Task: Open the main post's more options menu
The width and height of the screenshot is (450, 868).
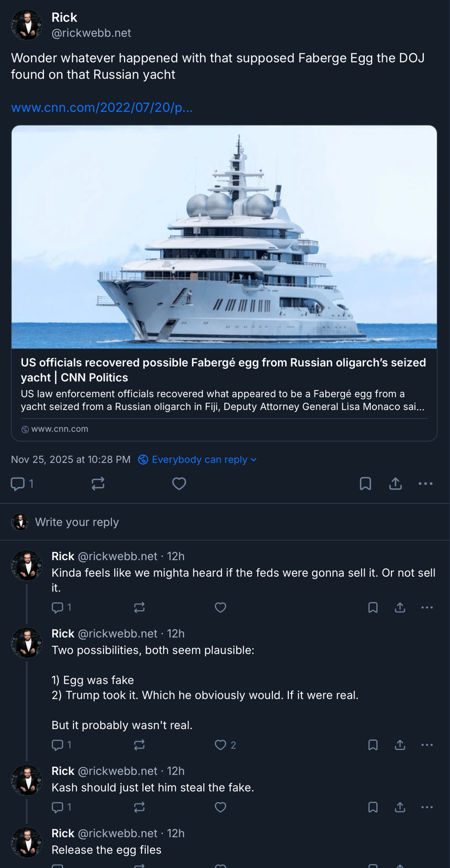Action: [x=425, y=484]
